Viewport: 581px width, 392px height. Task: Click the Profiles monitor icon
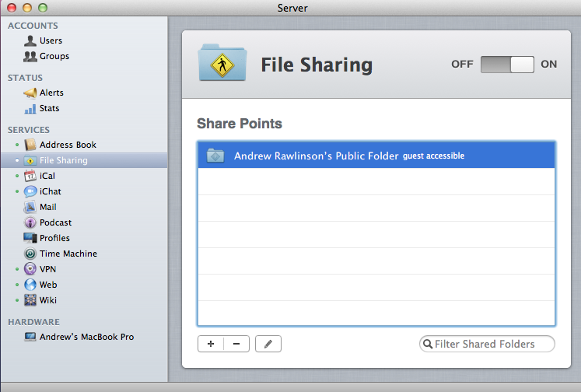point(30,238)
